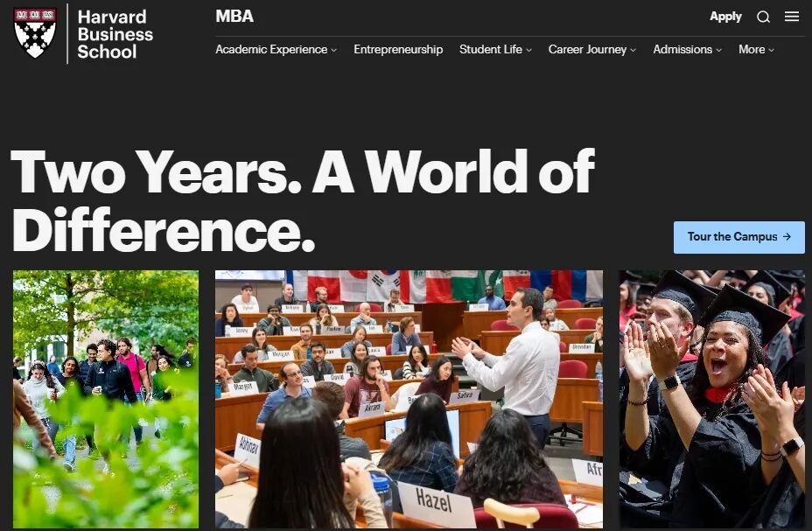
Task: Open the graduates applauding photo
Action: (x=712, y=399)
